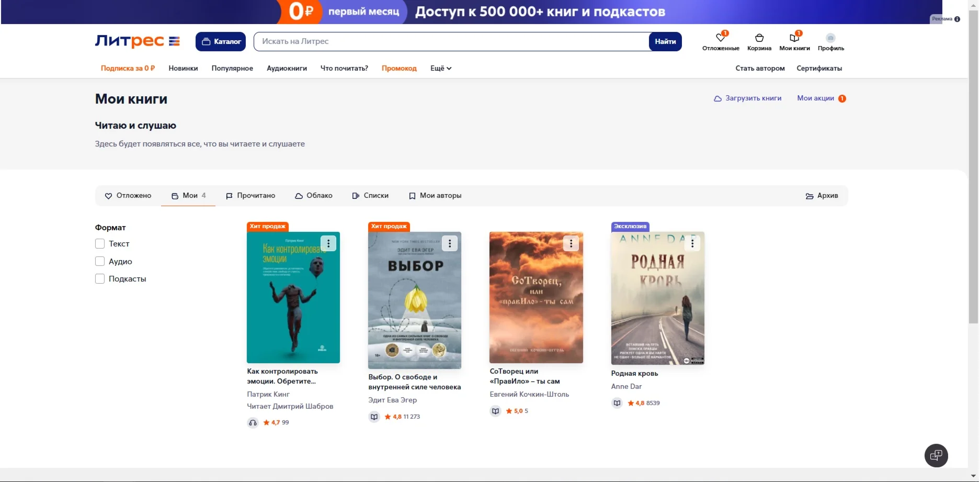
Task: Open author Евгений Кочкин-Штоль
Action: (x=529, y=394)
